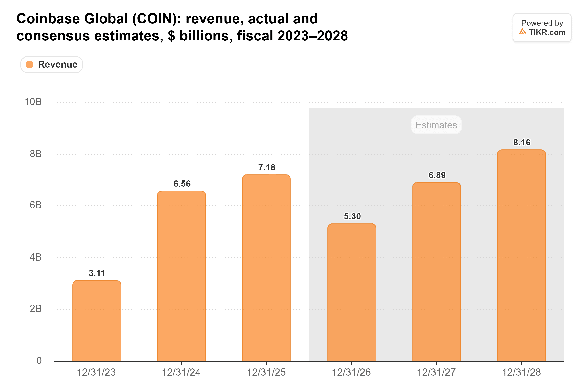The image size is (588, 392).
Task: Click the 10B y-axis label
Action: coord(33,102)
